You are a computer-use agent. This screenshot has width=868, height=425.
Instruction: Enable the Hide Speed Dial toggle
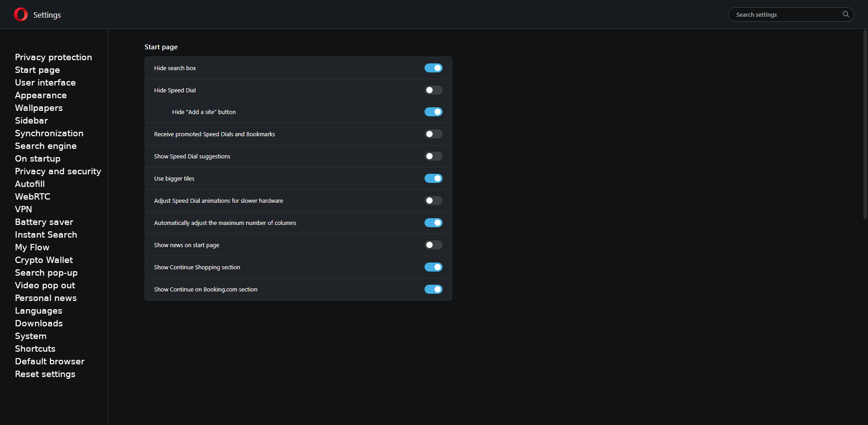[433, 90]
